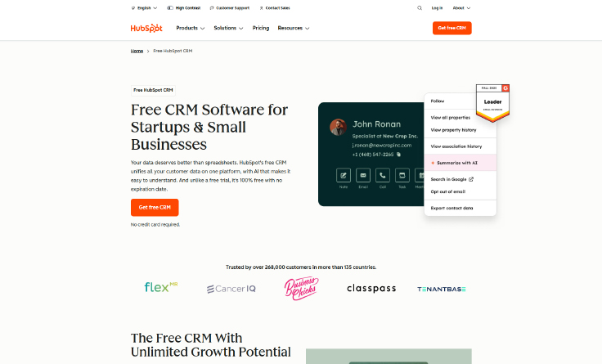Expand the Solutions menu
The image size is (602, 364).
pyautogui.click(x=228, y=28)
